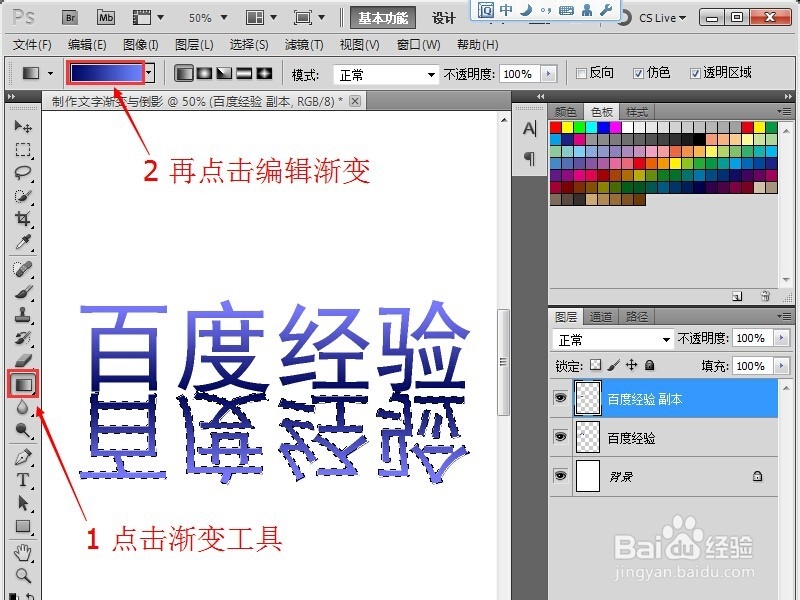Open the gradient picker dropdown arrow

148,72
